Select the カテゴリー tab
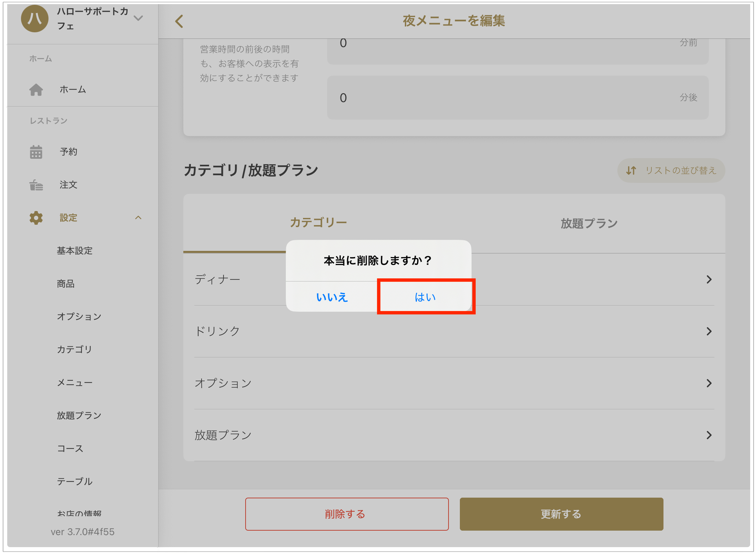756x554 pixels. pyautogui.click(x=318, y=223)
